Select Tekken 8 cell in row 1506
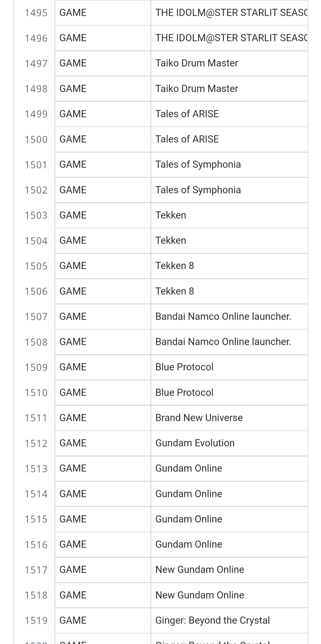 [x=229, y=291]
